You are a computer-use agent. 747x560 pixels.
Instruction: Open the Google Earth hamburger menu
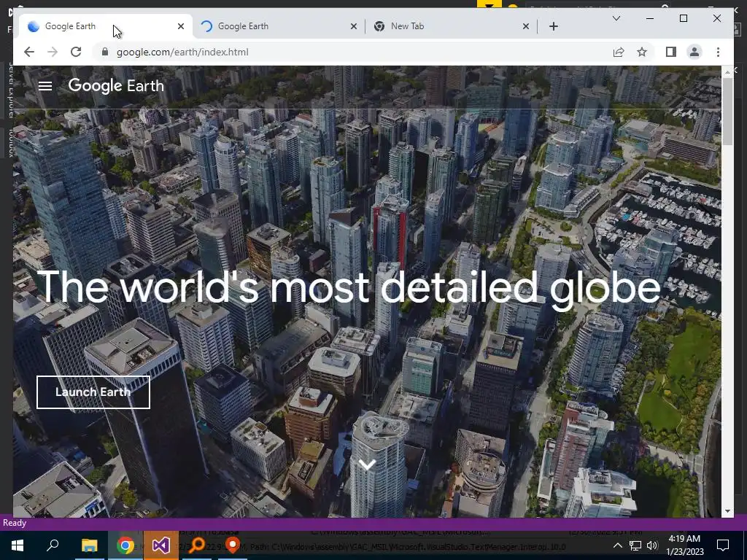pyautogui.click(x=45, y=86)
